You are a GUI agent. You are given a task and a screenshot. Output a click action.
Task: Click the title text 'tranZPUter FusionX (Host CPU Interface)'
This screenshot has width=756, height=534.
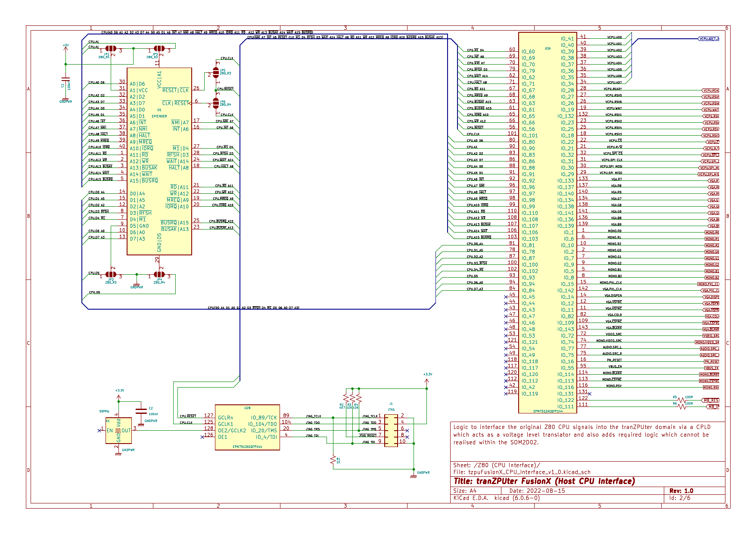544,481
